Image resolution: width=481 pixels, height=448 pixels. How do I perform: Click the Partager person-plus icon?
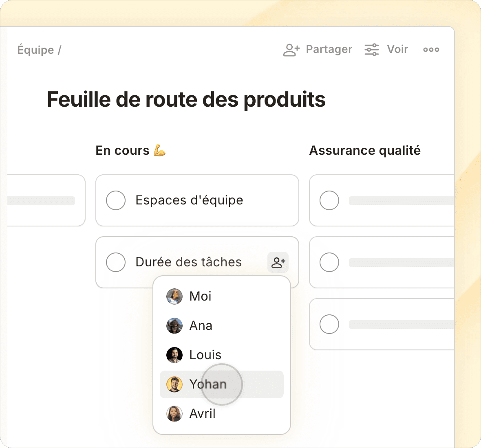click(x=291, y=50)
